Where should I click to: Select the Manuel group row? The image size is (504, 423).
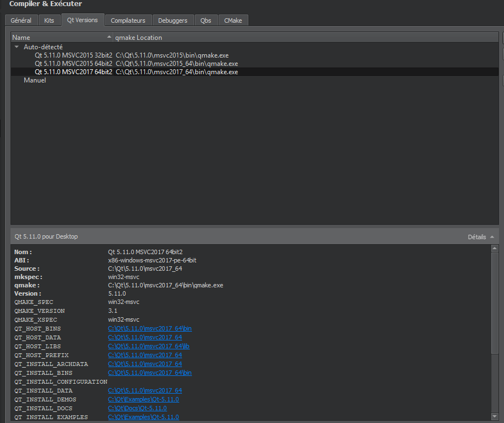click(x=35, y=80)
